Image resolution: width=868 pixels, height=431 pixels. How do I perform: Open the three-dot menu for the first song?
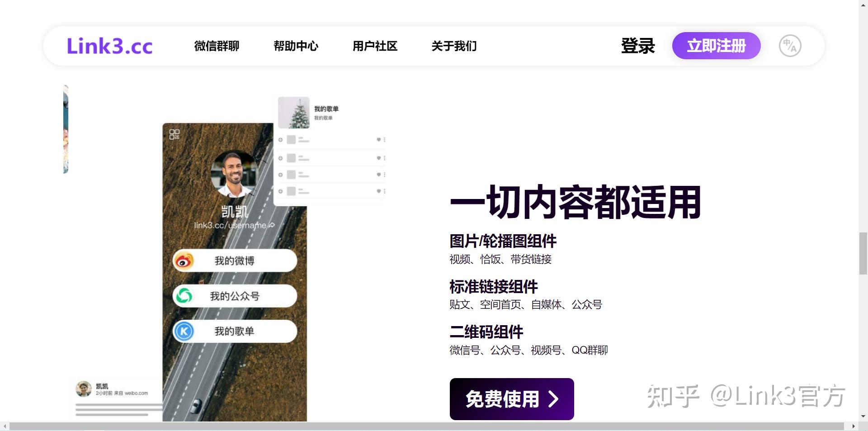pos(385,140)
